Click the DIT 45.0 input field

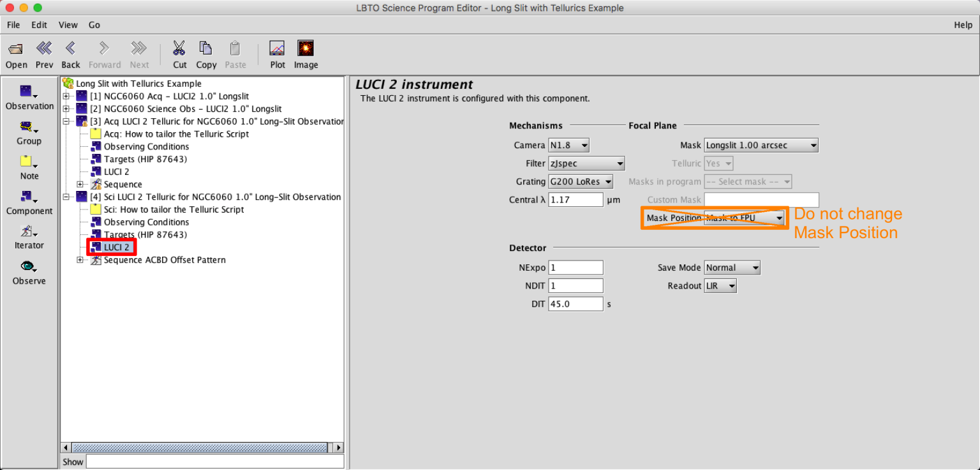click(x=575, y=304)
